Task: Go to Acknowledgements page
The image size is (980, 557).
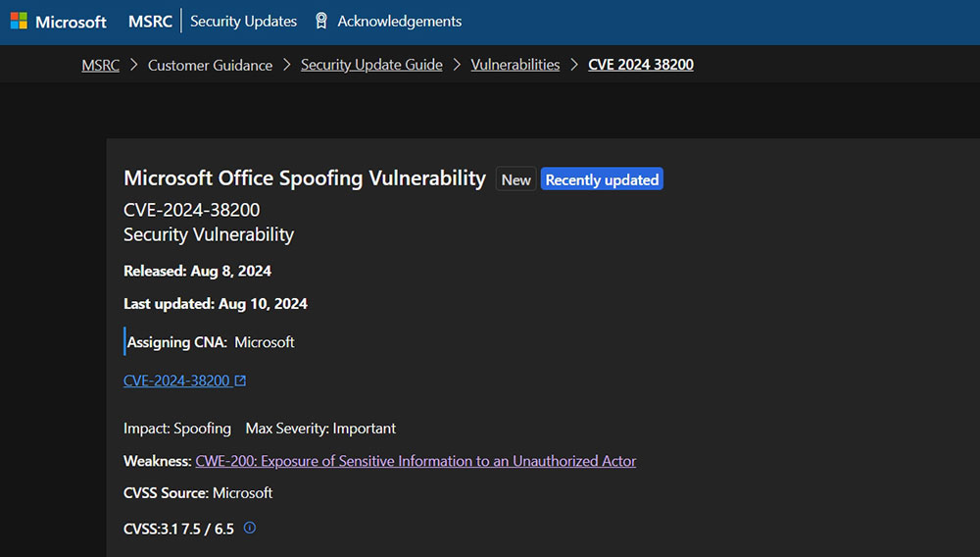Action: tap(400, 22)
